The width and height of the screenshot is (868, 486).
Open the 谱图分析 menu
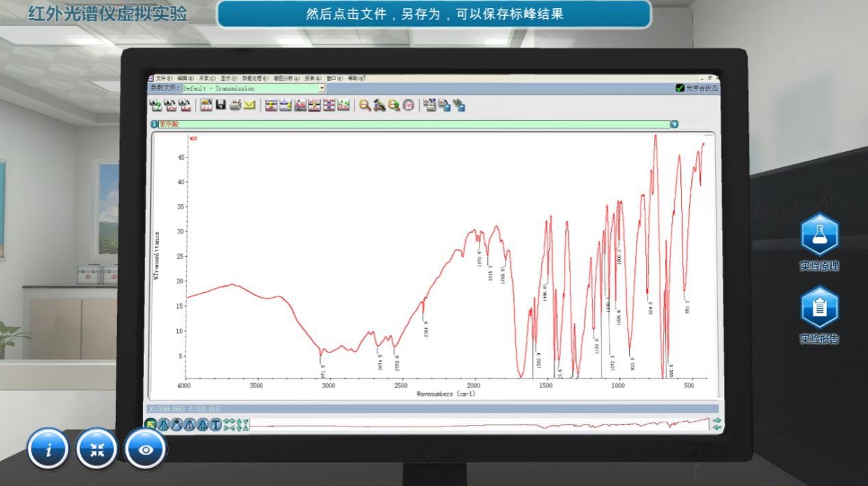coord(286,79)
